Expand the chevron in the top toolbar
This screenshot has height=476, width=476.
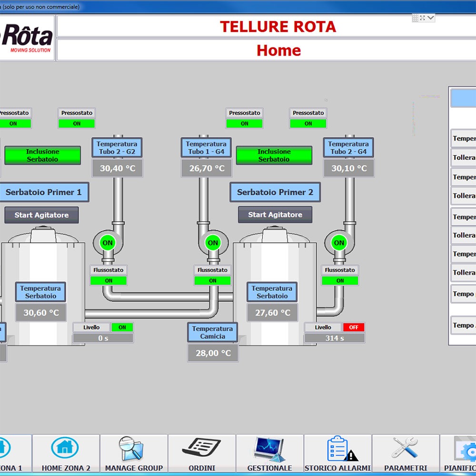[x=430, y=18]
